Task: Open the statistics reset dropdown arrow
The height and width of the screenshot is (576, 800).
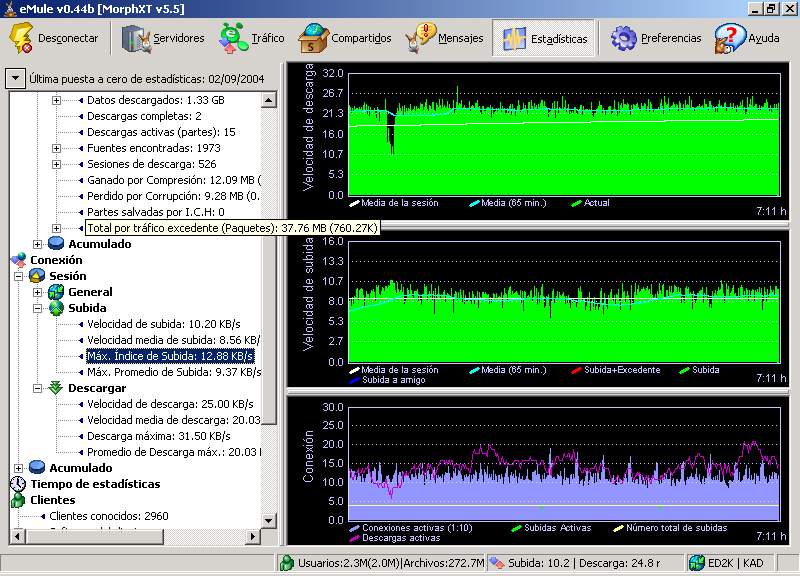Action: coord(16,79)
